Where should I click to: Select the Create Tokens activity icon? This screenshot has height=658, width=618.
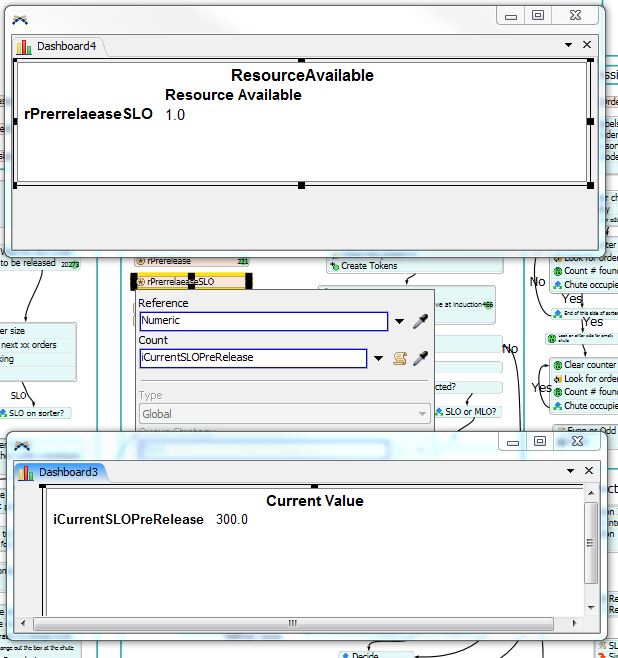click(334, 266)
